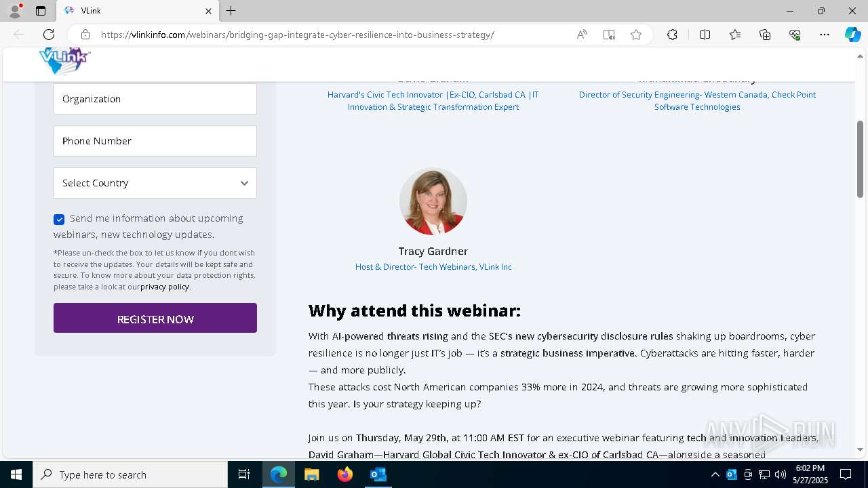Select the Tracy Gardner name
This screenshot has width=868, height=488.
click(x=433, y=251)
